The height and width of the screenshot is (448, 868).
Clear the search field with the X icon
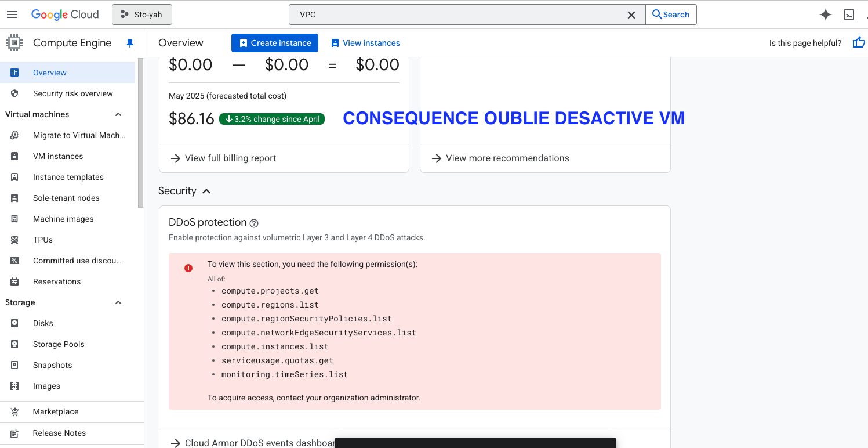coord(631,15)
